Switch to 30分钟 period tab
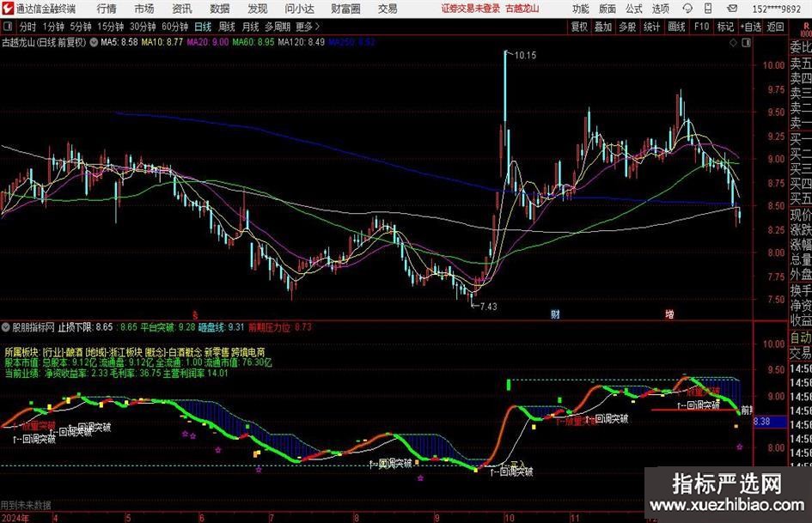The image size is (812, 523). (x=143, y=27)
